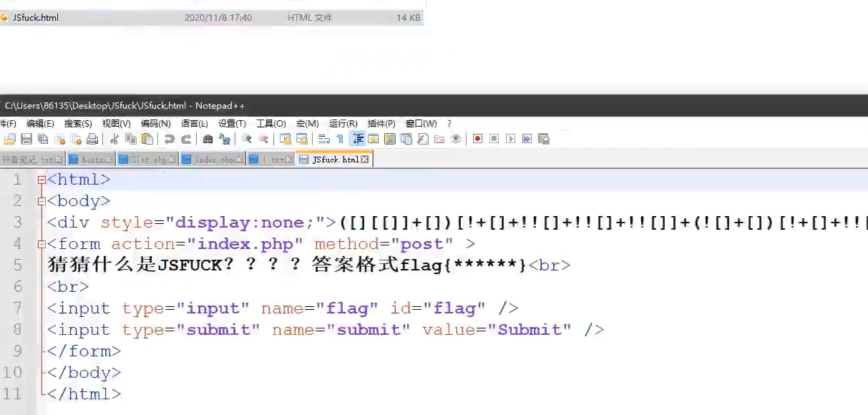Toggle show all characters pilcrow icon
Screen dimensions: 868x415
[x=340, y=139]
